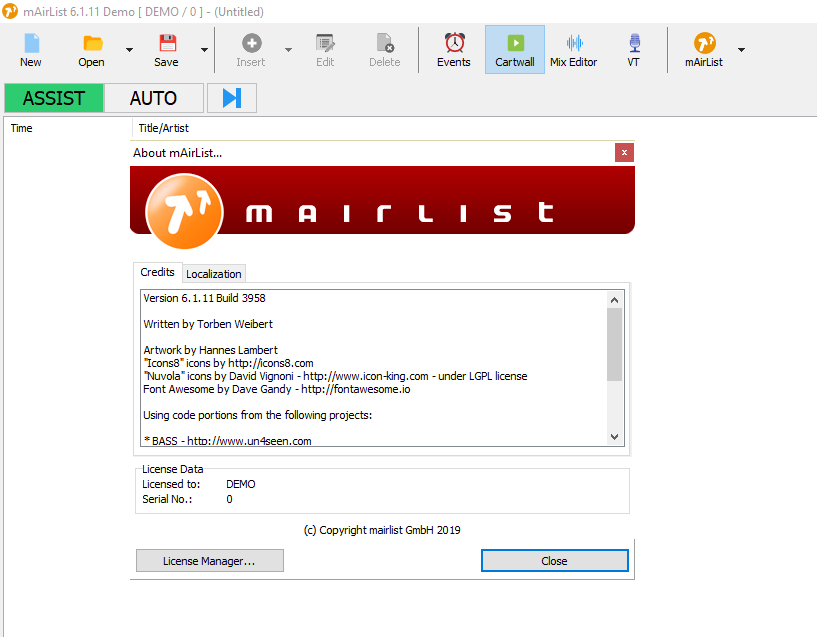Open the Mix Editor

(573, 48)
